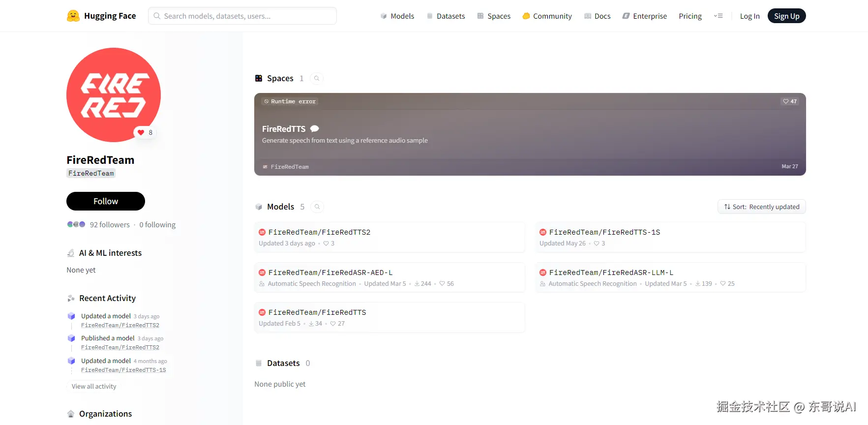Open the Community menu item
The height and width of the screenshot is (425, 868).
pos(547,16)
